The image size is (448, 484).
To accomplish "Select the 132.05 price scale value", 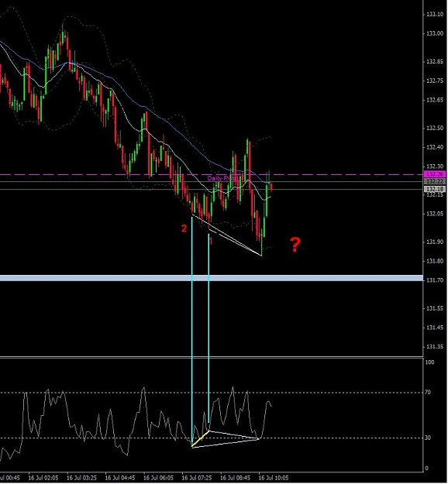I will click(x=434, y=214).
